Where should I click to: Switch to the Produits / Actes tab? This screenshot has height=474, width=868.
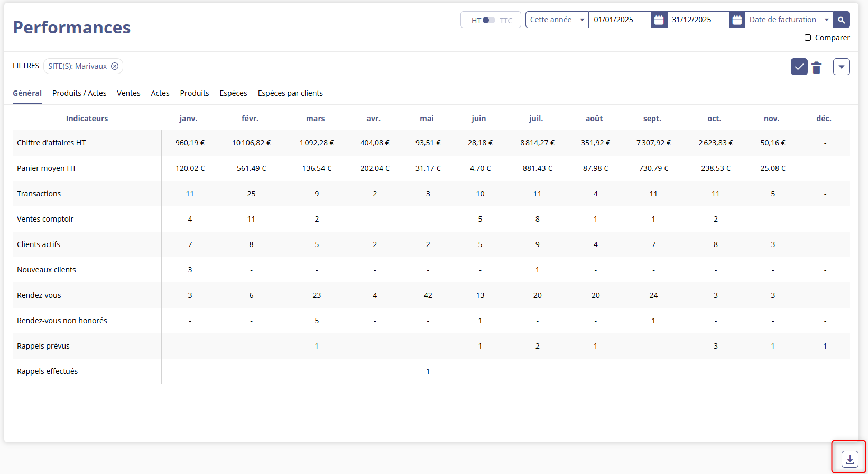(x=79, y=93)
